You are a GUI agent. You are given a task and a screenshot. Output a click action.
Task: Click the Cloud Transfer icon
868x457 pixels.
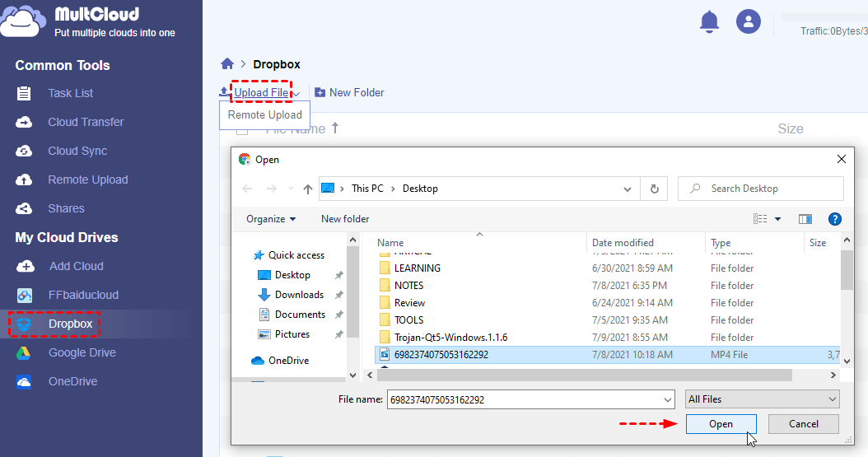pos(24,122)
